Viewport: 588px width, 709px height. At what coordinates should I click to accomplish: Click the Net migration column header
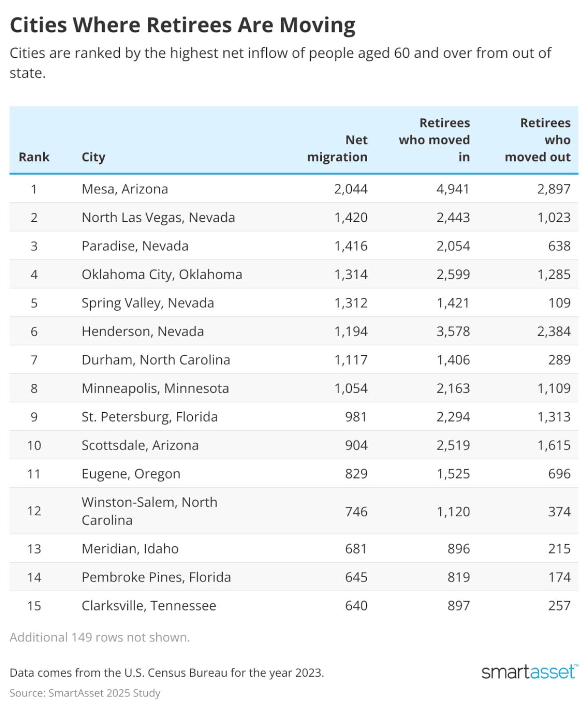point(337,149)
